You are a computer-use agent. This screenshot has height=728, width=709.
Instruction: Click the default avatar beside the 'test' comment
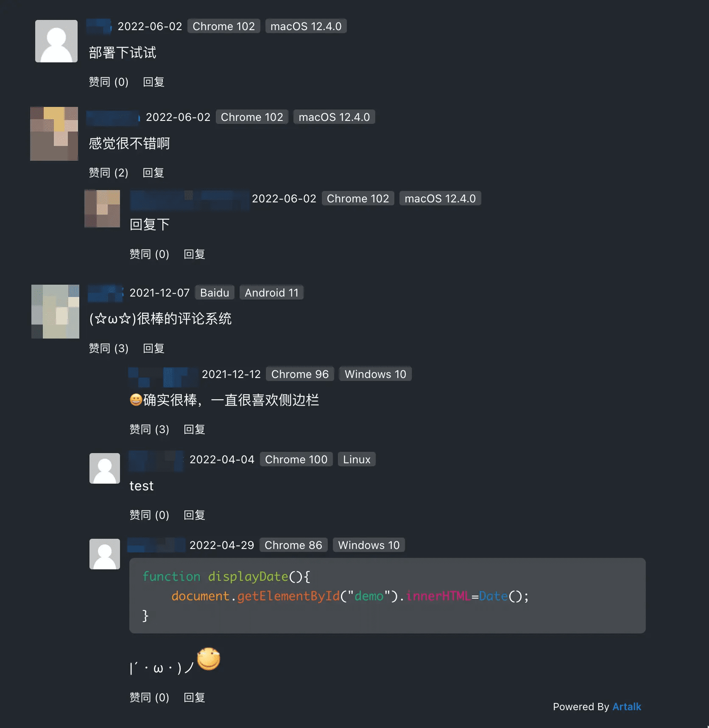coord(105,468)
